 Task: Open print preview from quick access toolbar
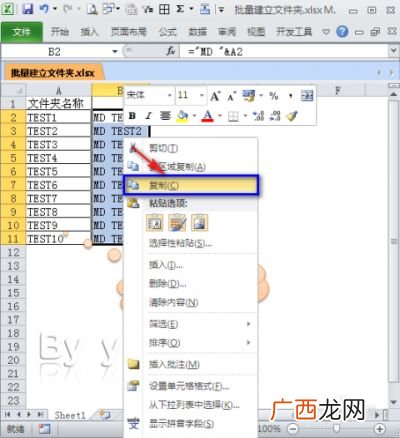(92, 9)
